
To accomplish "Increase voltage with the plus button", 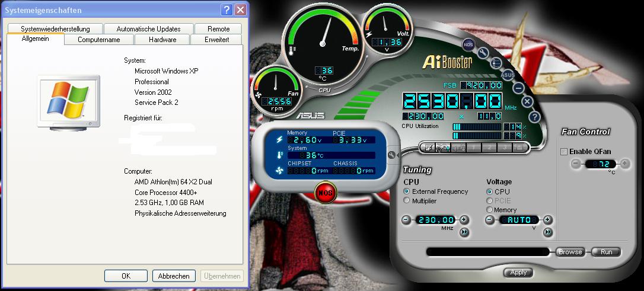I will tap(548, 220).
